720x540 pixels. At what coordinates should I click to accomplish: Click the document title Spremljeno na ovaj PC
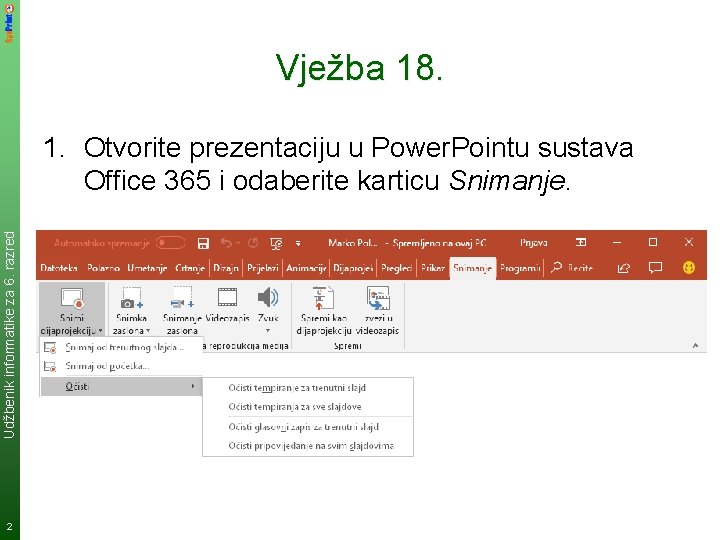pos(439,243)
